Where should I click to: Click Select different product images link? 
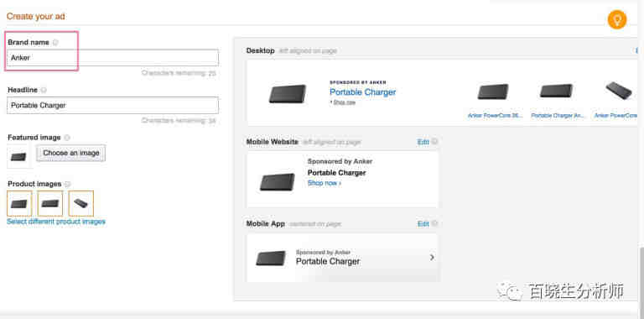coord(56,222)
